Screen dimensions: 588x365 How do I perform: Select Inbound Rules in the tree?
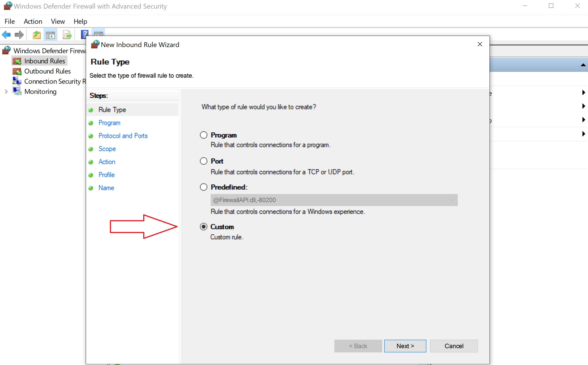pyautogui.click(x=44, y=61)
